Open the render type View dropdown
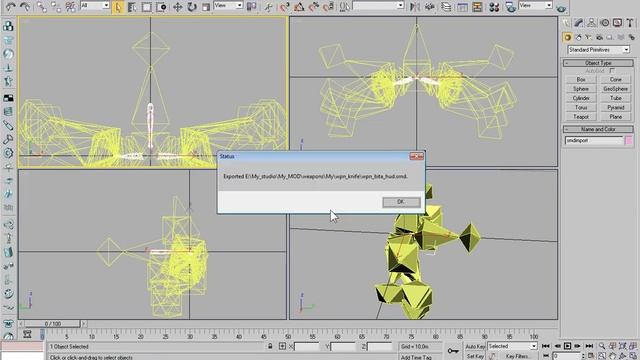The width and height of the screenshot is (640, 360). tap(536, 5)
